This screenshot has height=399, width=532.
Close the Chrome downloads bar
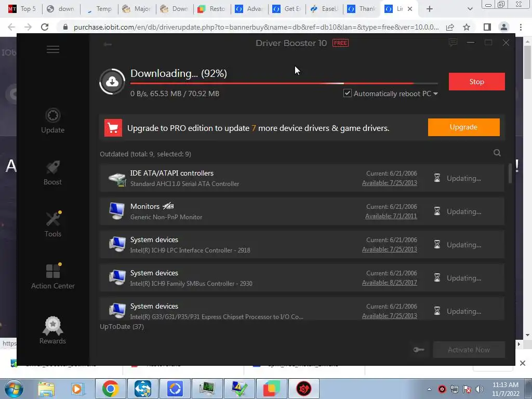[523, 363]
